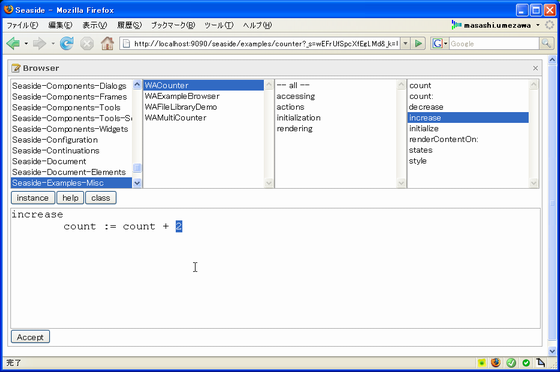Close the Seaside Browser panel with the X
The width and height of the screenshot is (560, 372).
click(x=535, y=68)
